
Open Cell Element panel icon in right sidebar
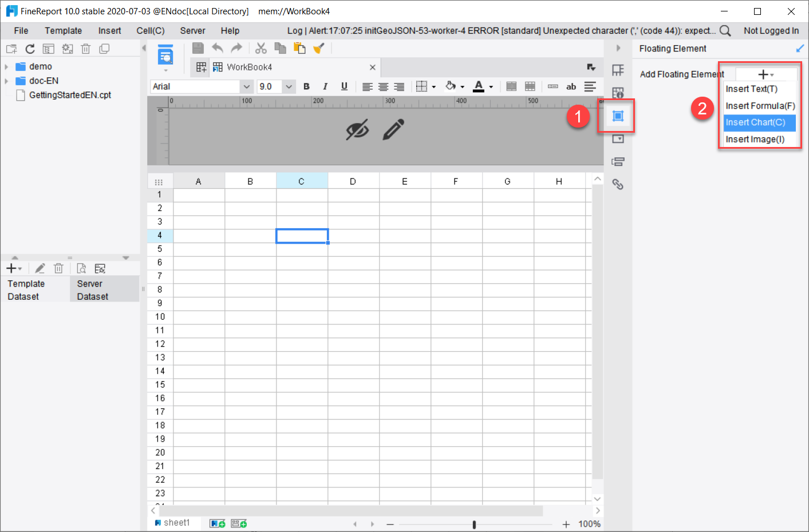(618, 70)
